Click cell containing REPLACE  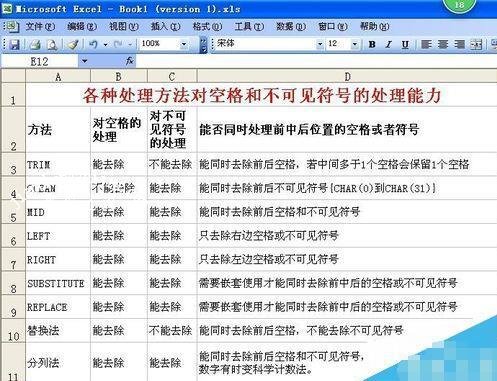tap(58, 307)
